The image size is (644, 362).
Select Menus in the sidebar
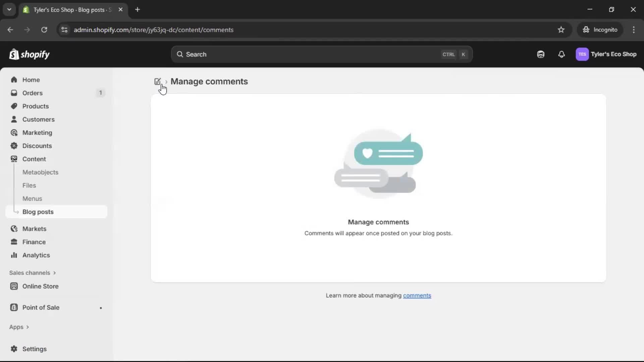[32, 199]
